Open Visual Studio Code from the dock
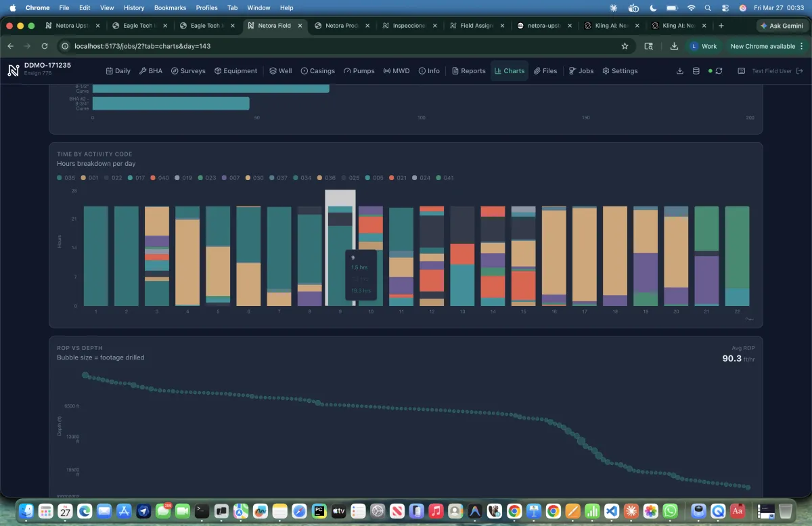 [612, 511]
